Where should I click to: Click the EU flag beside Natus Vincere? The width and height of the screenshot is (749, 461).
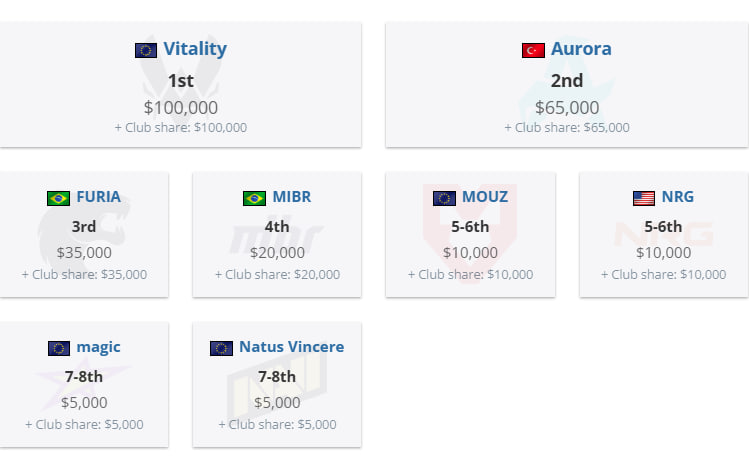click(x=221, y=348)
